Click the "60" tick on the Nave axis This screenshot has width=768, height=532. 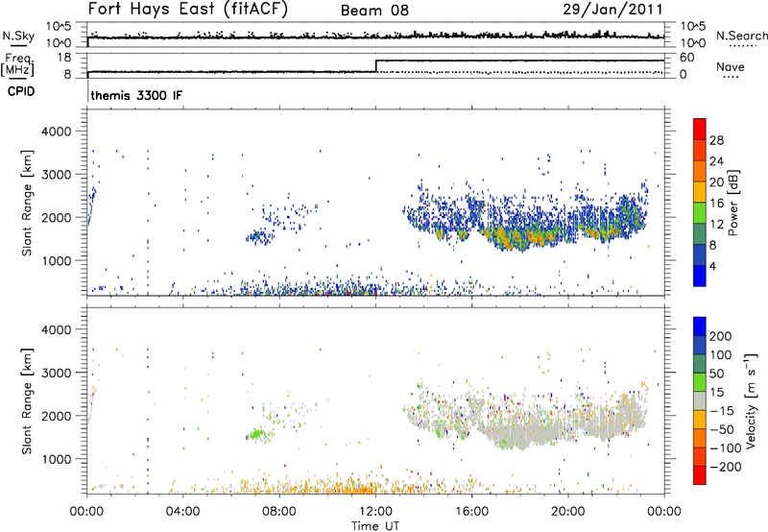coord(686,58)
